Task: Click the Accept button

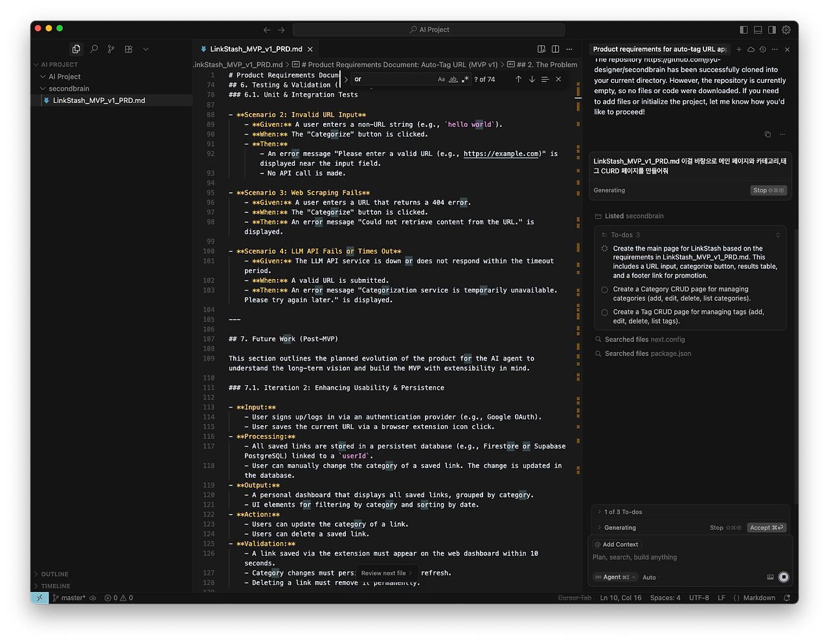Action: pos(767,527)
